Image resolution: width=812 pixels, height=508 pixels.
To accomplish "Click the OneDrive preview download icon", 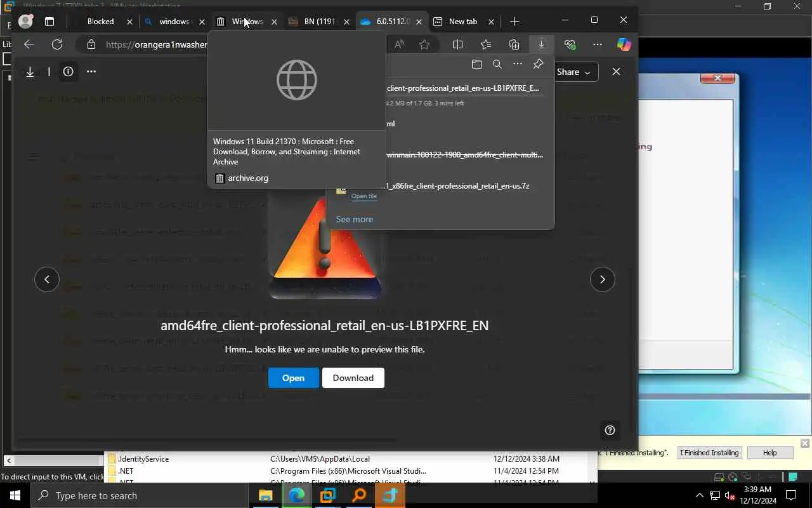I will click(x=30, y=72).
